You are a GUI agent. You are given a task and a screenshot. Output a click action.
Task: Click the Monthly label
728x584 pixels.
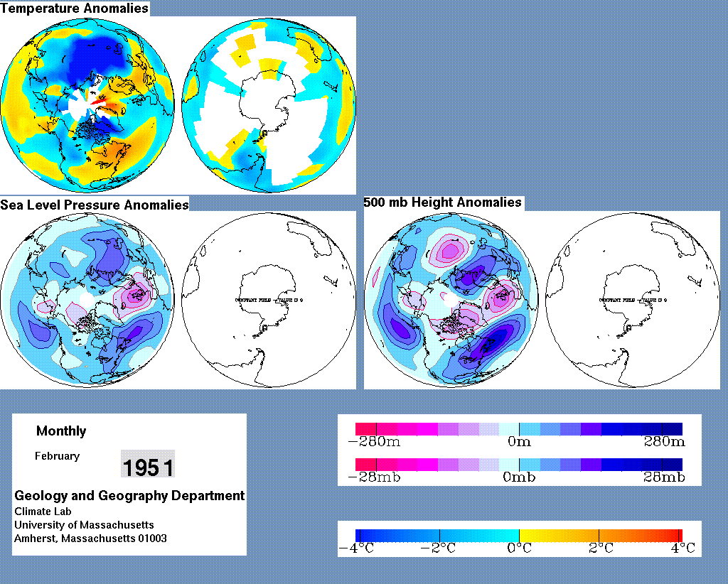tap(61, 431)
